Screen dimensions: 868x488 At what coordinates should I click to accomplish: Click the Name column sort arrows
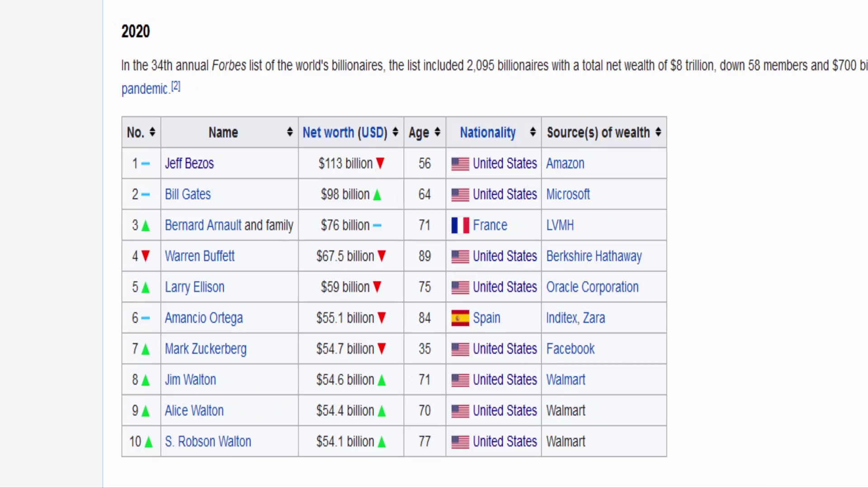(x=290, y=132)
